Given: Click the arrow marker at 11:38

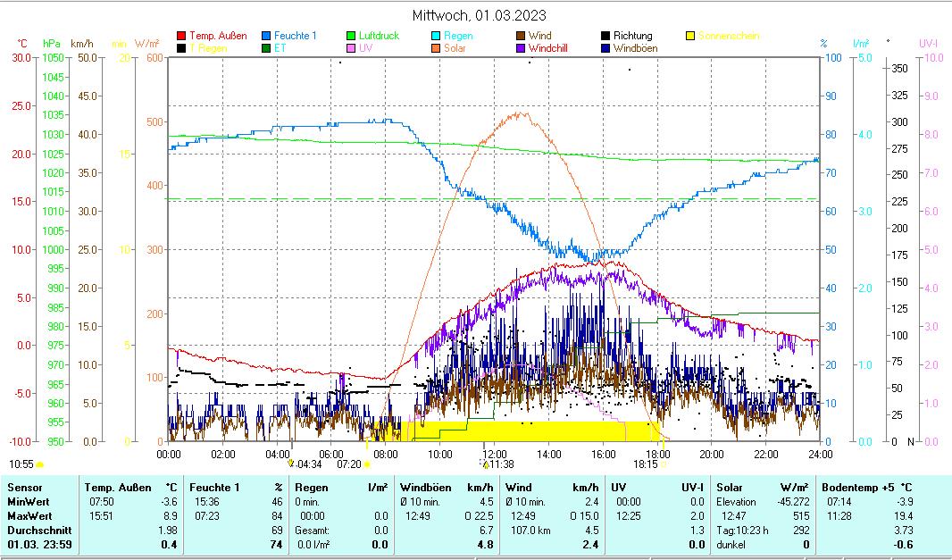Looking at the screenshot, I should click(486, 464).
